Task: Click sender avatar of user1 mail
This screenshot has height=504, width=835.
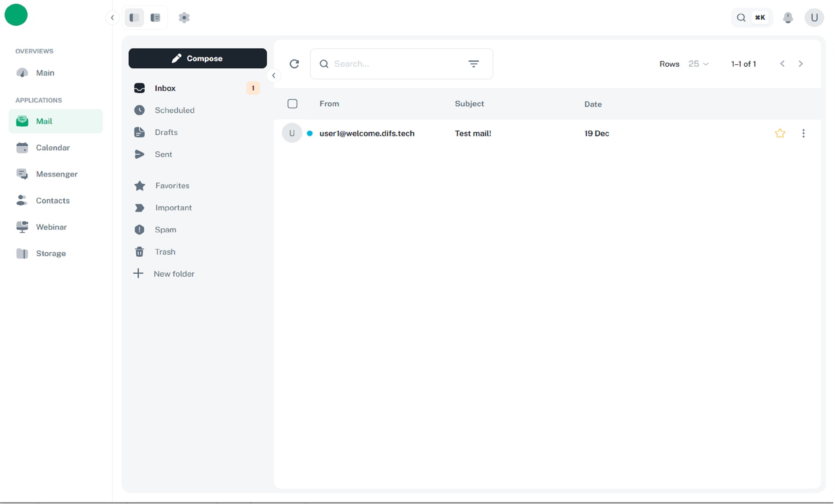Action: click(292, 133)
